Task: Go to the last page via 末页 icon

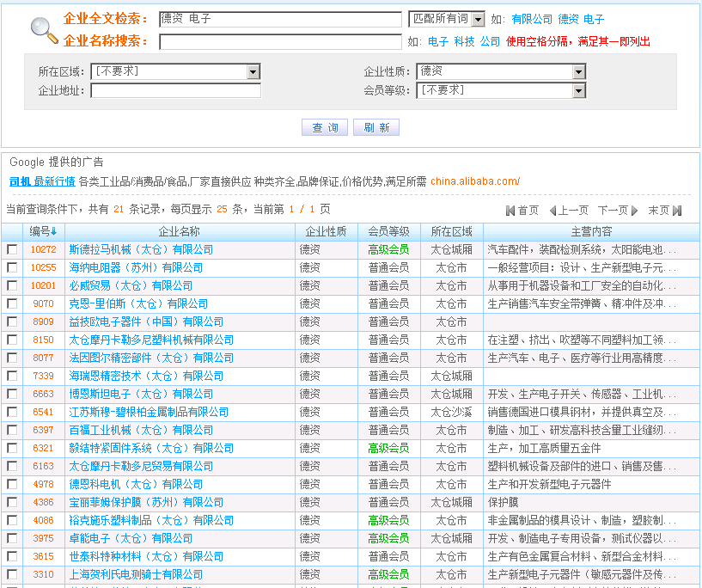Action: pyautogui.click(x=679, y=212)
